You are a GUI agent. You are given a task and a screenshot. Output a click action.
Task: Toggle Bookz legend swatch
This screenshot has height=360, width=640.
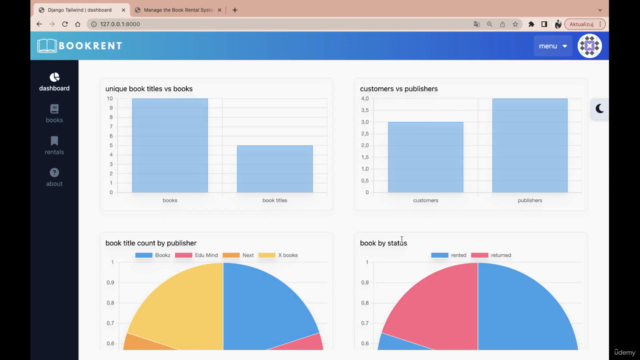[x=144, y=255]
